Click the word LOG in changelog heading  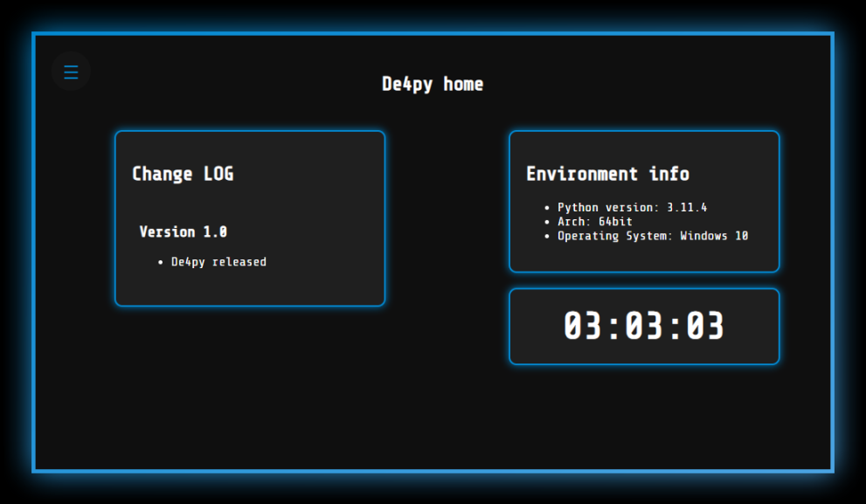pos(218,174)
